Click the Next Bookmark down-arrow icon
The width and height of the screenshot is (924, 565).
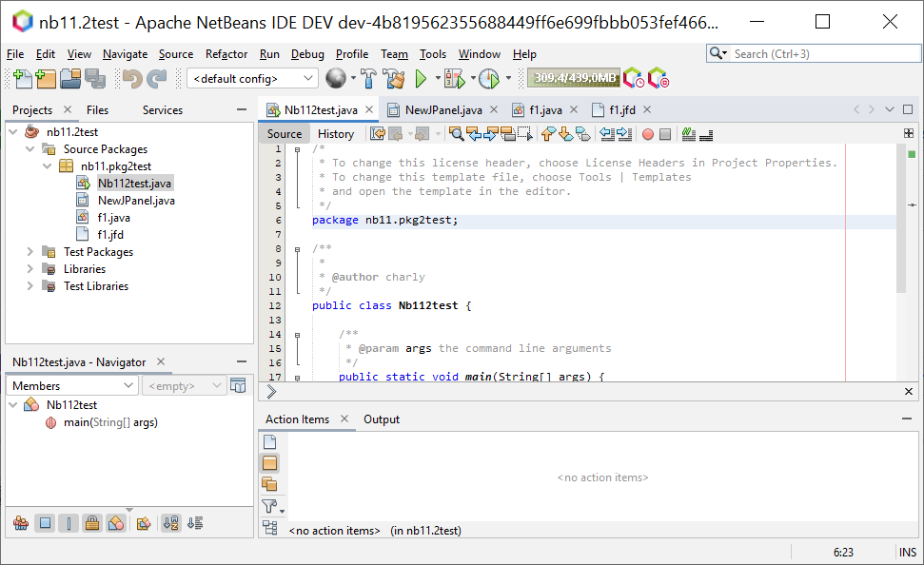(565, 134)
